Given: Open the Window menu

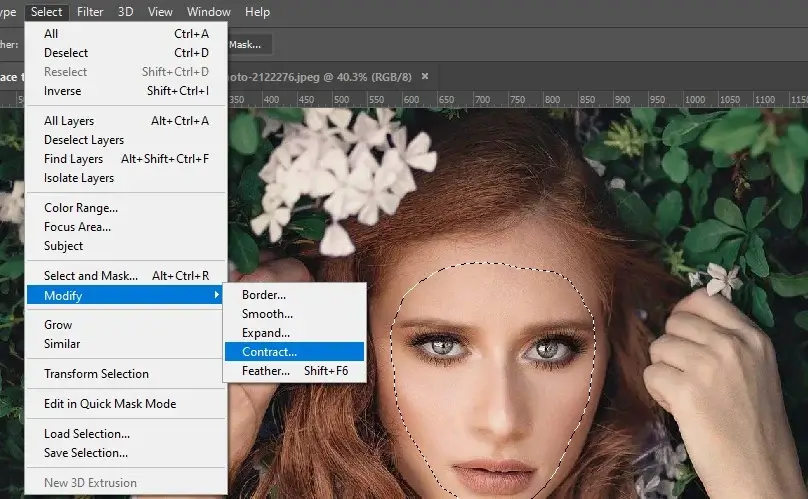Looking at the screenshot, I should 209,11.
